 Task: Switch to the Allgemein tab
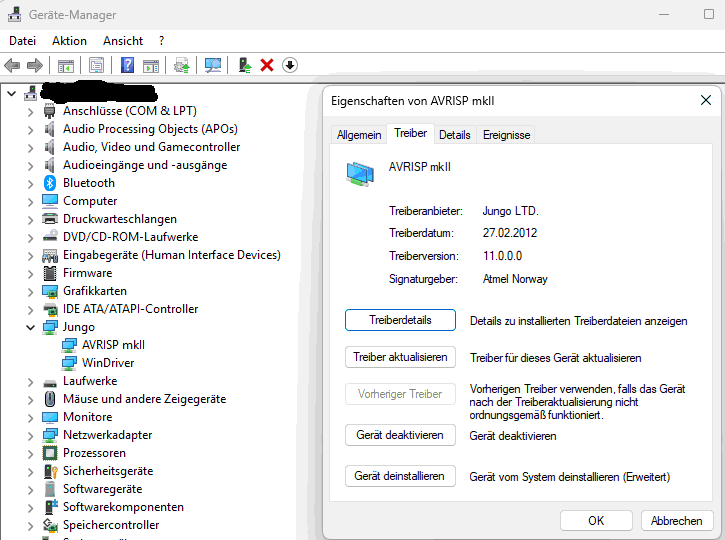coord(359,135)
